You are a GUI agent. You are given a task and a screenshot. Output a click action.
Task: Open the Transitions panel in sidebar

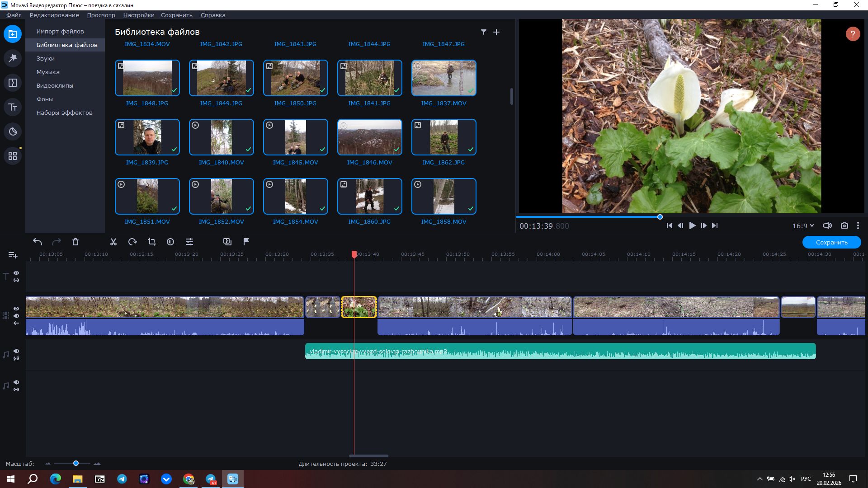click(x=13, y=83)
